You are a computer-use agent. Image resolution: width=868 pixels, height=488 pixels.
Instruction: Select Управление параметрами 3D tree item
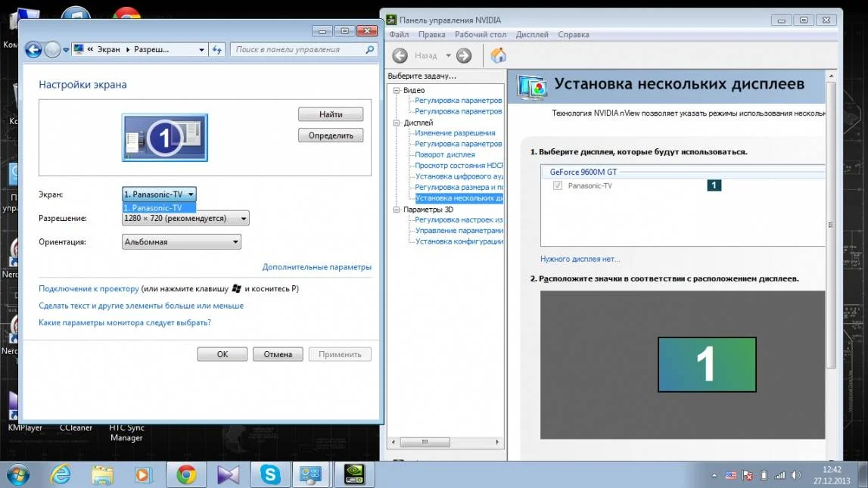coord(459,231)
